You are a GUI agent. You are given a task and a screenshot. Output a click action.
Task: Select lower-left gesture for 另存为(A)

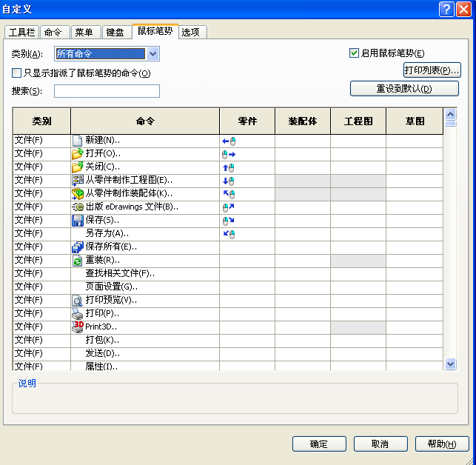coord(229,234)
